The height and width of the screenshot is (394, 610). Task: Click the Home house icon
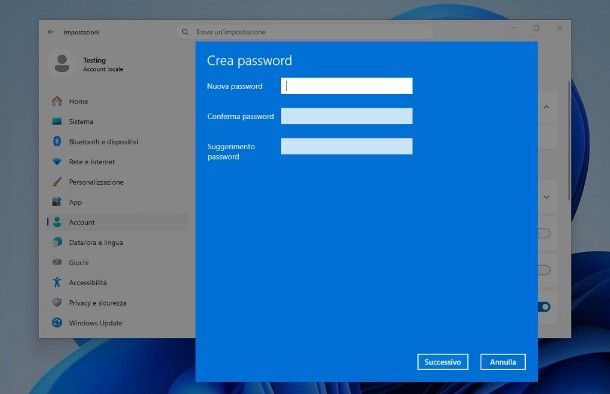point(57,101)
